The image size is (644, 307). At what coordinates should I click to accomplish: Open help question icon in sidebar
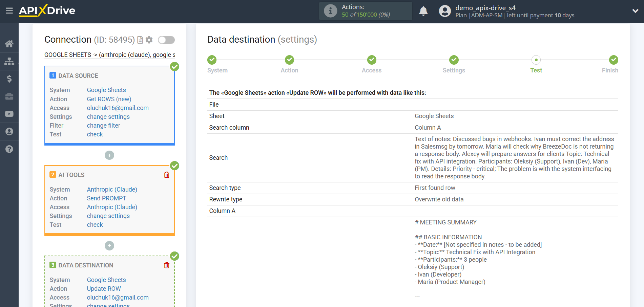coord(9,149)
